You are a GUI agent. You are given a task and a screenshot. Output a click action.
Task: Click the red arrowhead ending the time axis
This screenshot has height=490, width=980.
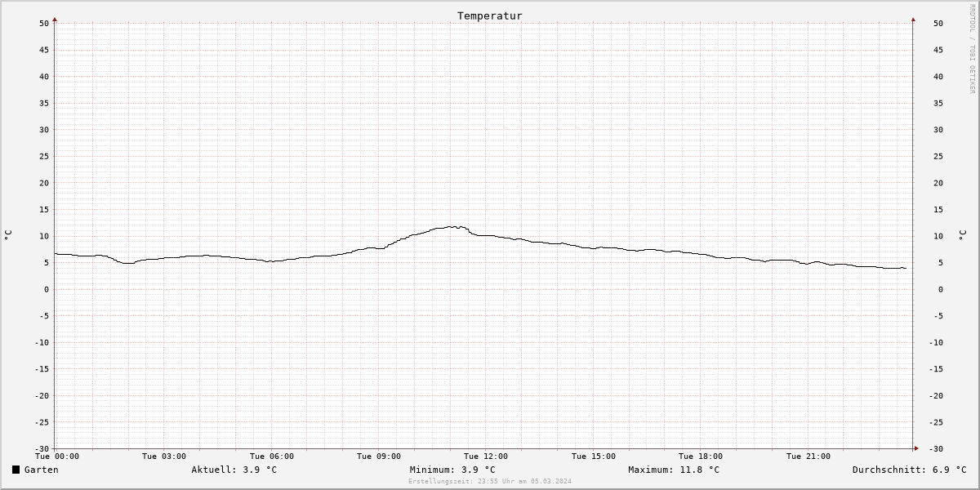(916, 448)
